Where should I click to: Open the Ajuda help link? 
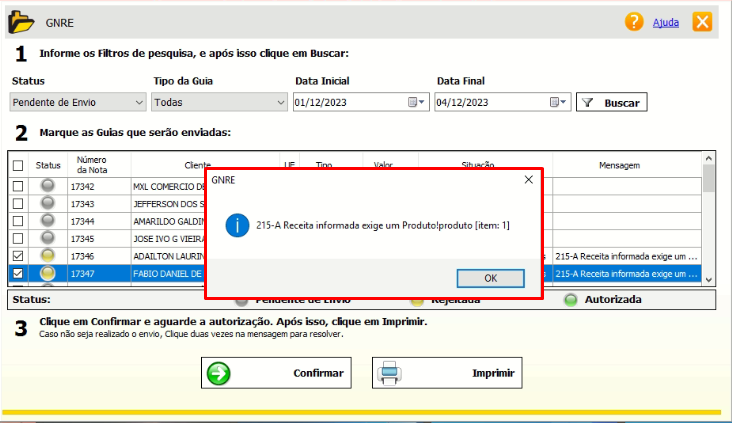point(664,22)
